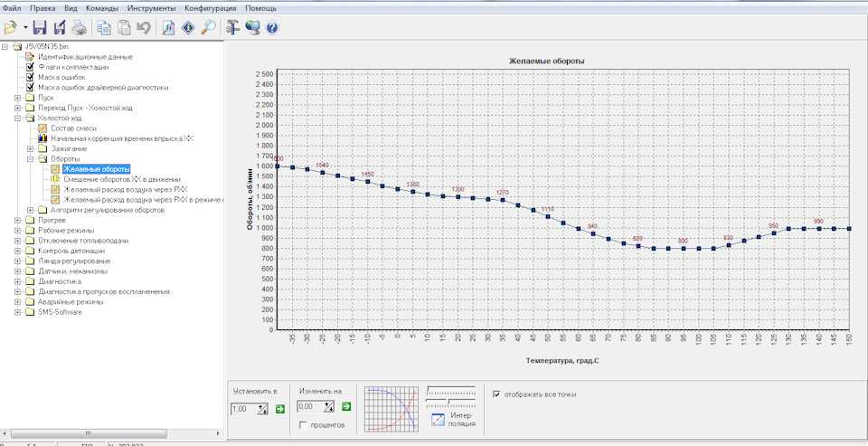868x446 pixels.
Task: Expand the 'Пуск' folder
Action: (x=18, y=98)
